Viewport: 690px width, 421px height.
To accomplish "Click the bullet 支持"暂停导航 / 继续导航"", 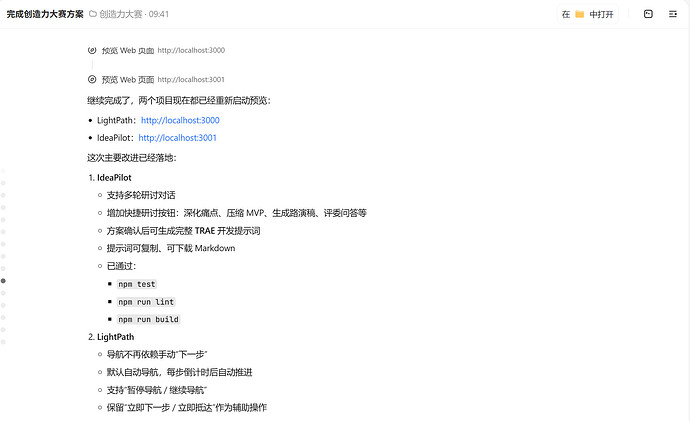I will [x=157, y=390].
